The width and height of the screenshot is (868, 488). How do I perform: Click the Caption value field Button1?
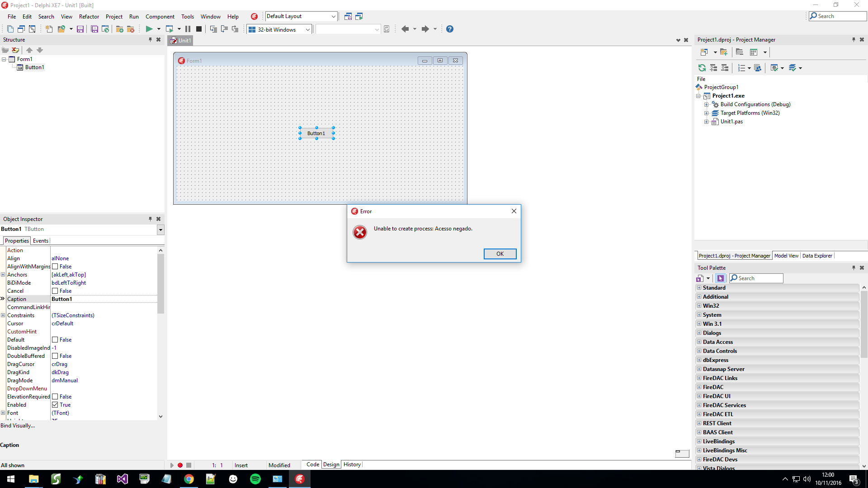pos(104,299)
